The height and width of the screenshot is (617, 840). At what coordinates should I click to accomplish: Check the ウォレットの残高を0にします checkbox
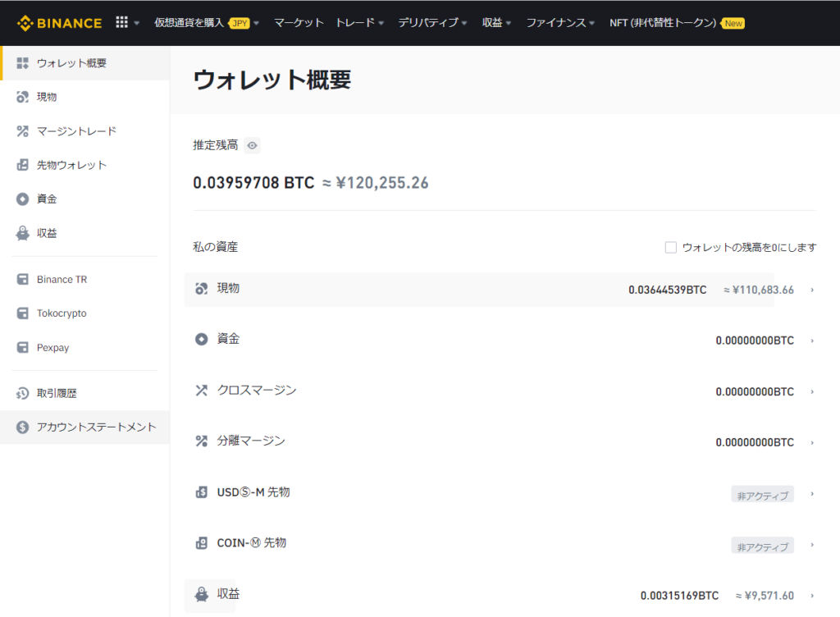point(671,247)
